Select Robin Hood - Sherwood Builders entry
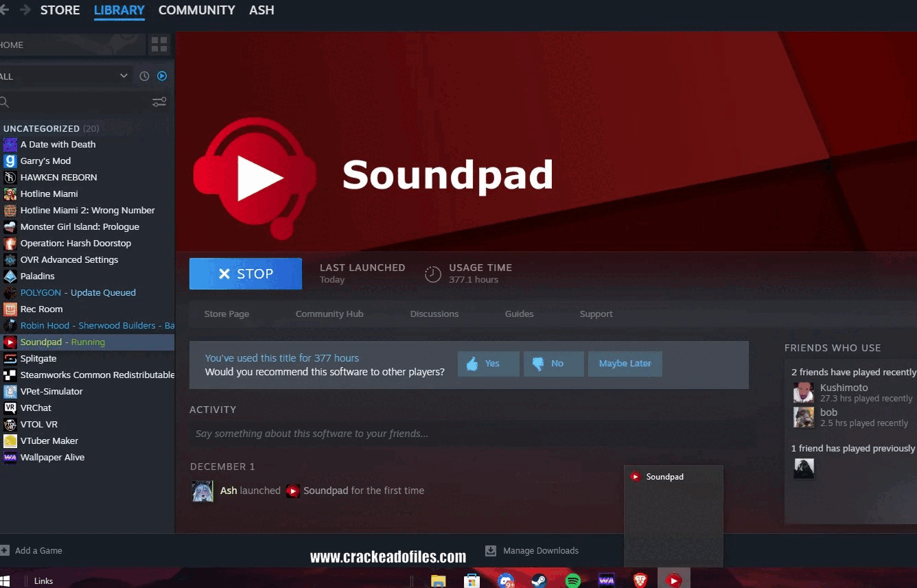The image size is (917, 588). pos(87,326)
